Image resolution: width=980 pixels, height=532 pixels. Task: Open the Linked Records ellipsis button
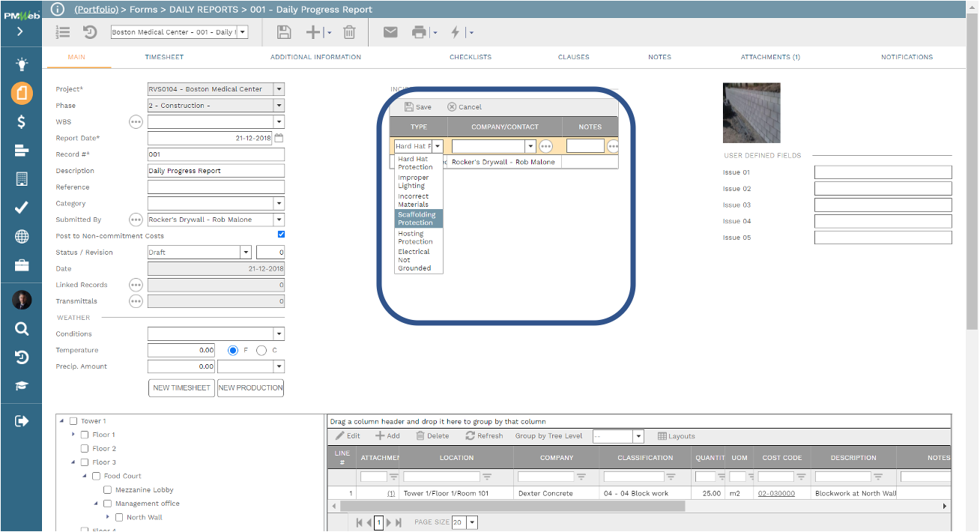click(136, 285)
